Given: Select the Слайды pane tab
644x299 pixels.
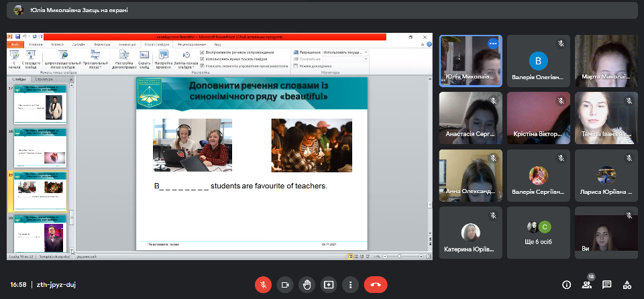Looking at the screenshot, I should [19, 79].
